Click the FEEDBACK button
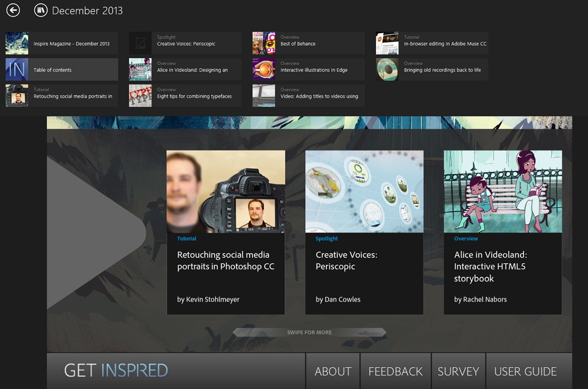The width and height of the screenshot is (588, 389). [395, 371]
